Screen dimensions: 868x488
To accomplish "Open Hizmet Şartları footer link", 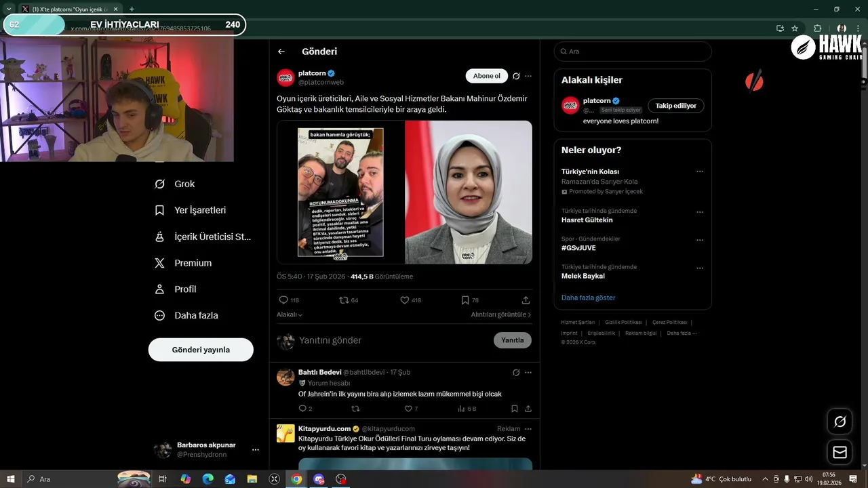I will click(578, 323).
